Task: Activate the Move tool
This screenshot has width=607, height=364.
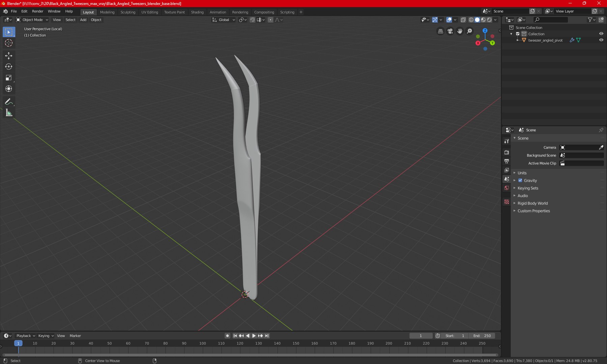Action: tap(9, 56)
